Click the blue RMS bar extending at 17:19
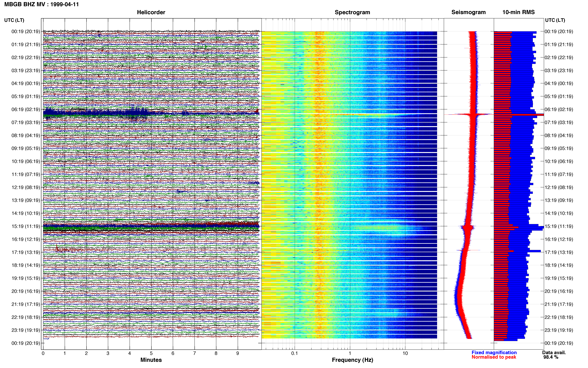 click(517, 251)
